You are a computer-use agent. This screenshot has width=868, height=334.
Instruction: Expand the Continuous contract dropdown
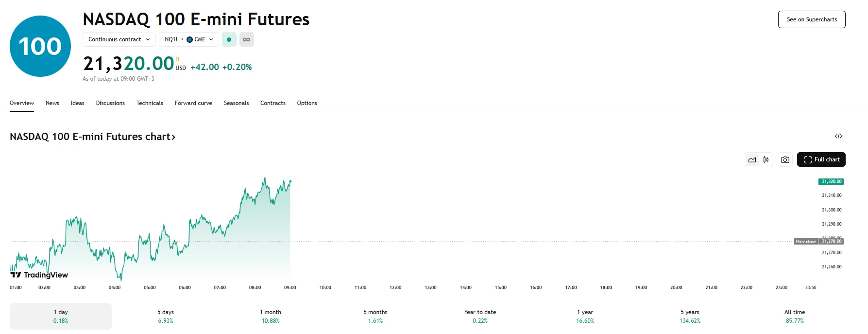[x=119, y=39]
